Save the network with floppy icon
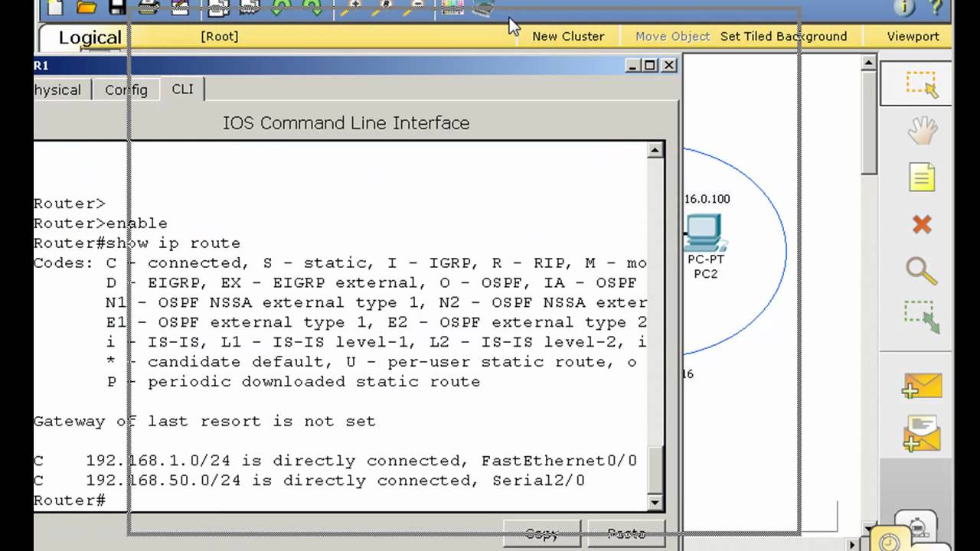Viewport: 980px width, 551px height. coord(117,8)
